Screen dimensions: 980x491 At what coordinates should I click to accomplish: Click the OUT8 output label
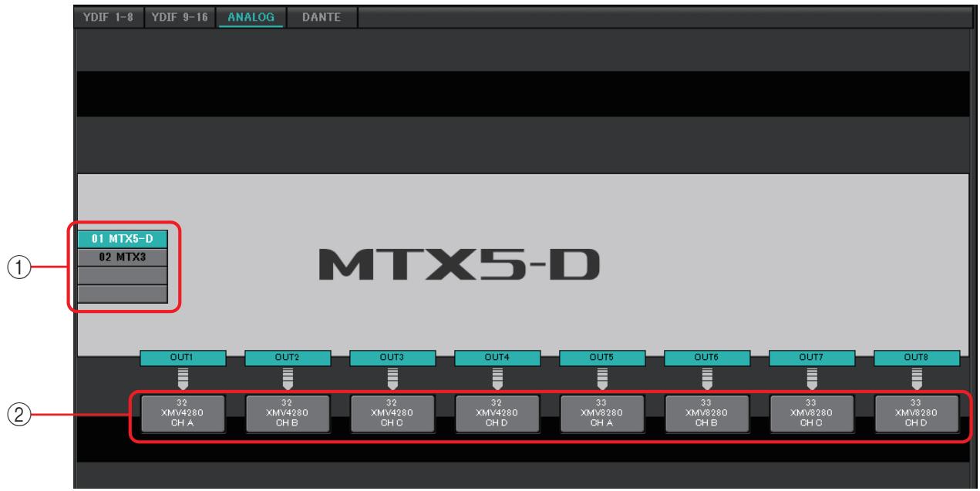[x=917, y=358]
